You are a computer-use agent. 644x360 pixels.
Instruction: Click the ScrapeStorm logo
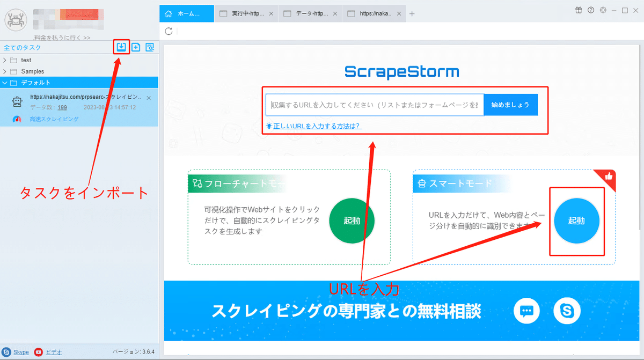pyautogui.click(x=402, y=71)
